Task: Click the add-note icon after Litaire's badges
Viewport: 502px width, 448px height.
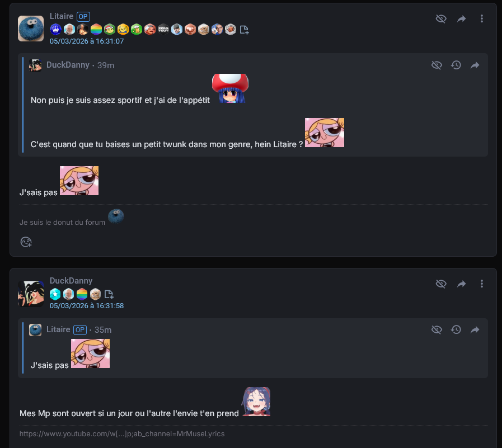Action: point(244,30)
